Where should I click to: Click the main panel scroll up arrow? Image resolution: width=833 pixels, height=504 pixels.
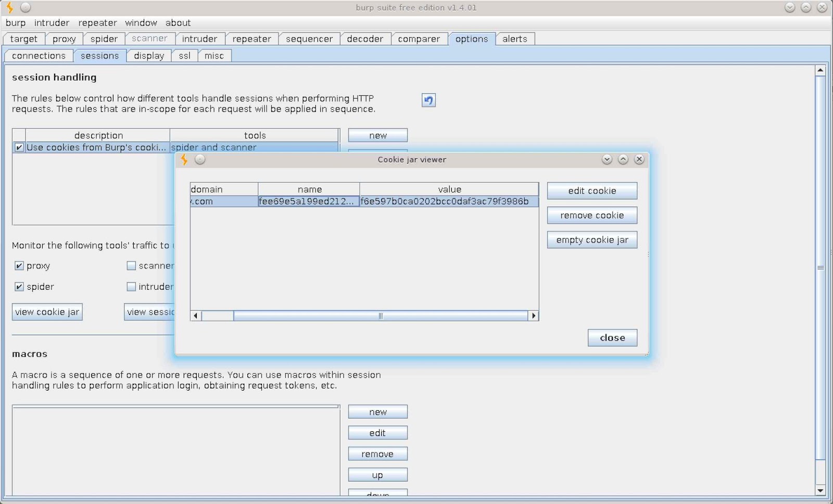tap(821, 70)
